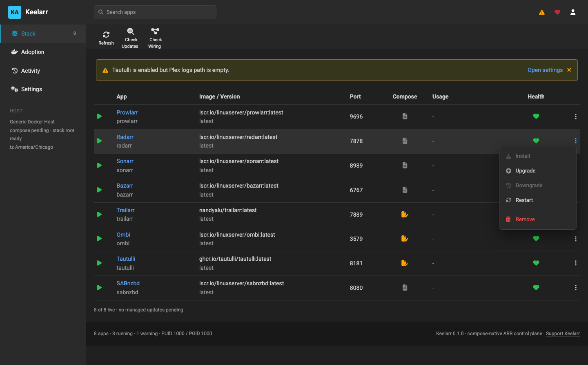Image resolution: width=588 pixels, height=365 pixels.
Task: Click Trailarr play status icon
Action: [x=99, y=215]
